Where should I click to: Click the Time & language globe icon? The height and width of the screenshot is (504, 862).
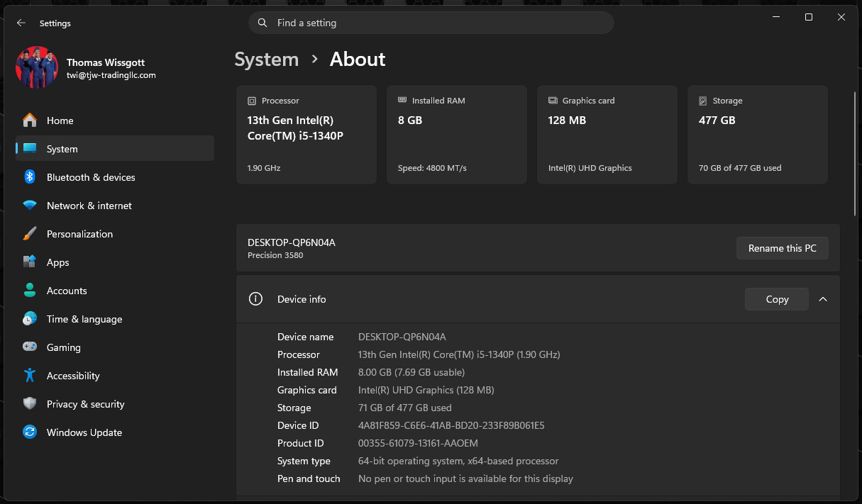30,319
